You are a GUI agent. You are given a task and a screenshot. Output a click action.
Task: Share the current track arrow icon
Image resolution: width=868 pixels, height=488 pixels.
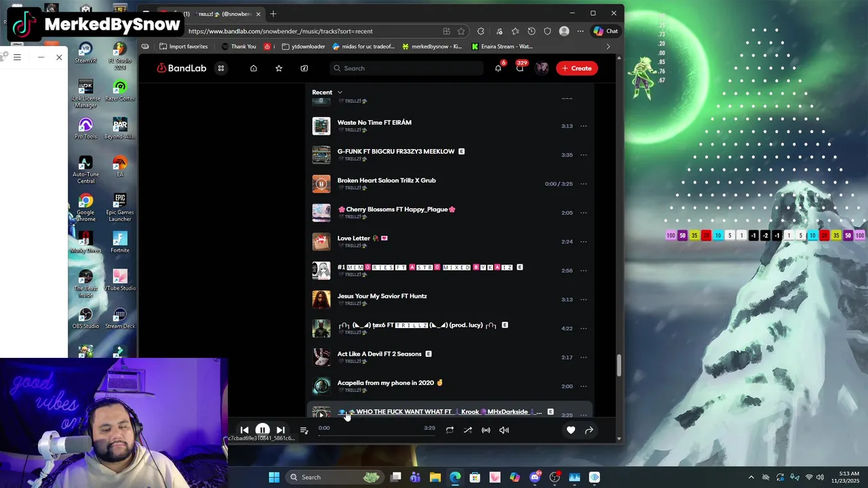[589, 430]
